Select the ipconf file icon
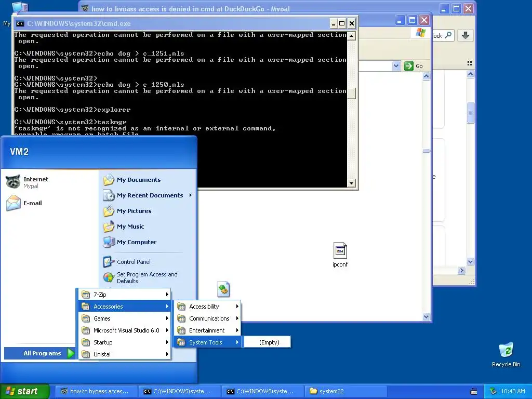 340,255
